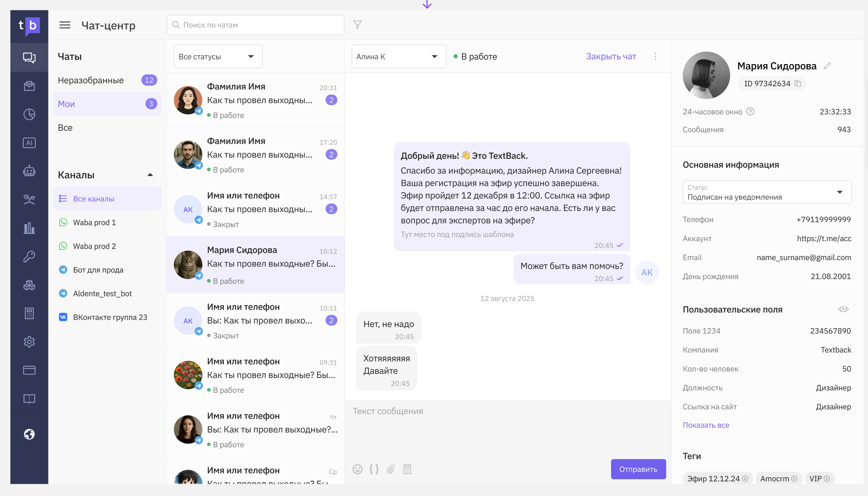Collapse the 'Каналы' section
This screenshot has height=496, width=868.
click(x=150, y=175)
